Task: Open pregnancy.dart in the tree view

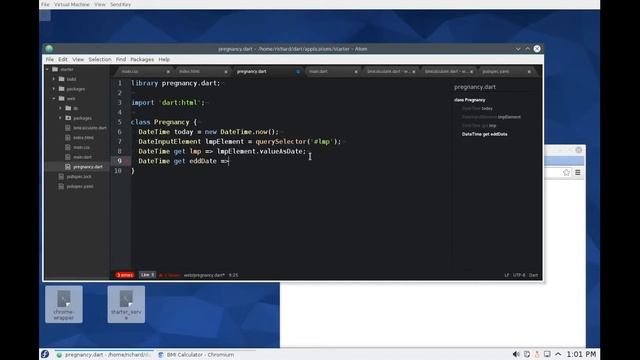Action: point(88,167)
